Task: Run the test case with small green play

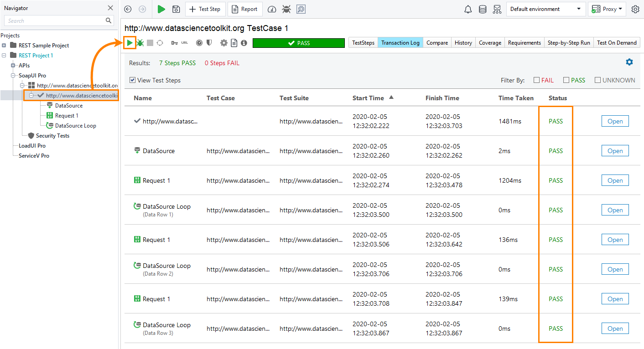Action: tap(130, 43)
